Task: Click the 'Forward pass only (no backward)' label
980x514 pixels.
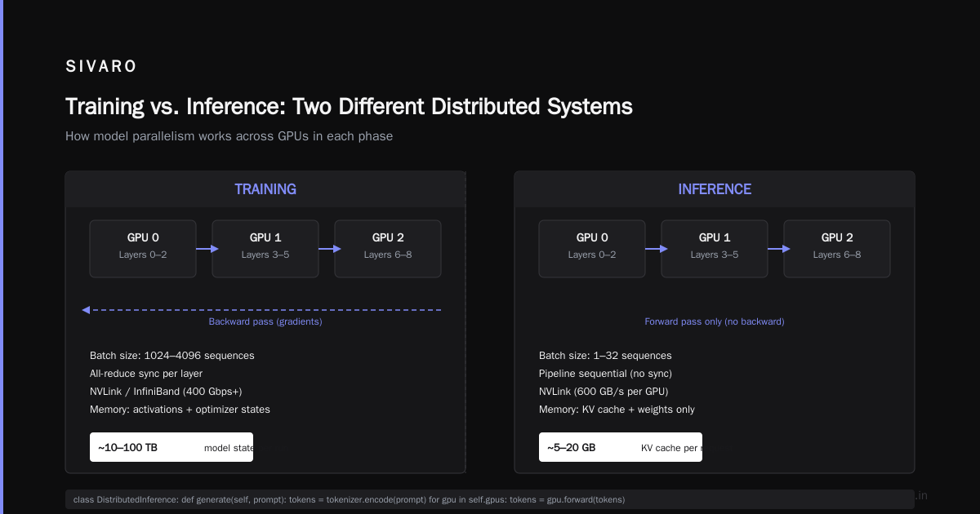Action: point(715,321)
